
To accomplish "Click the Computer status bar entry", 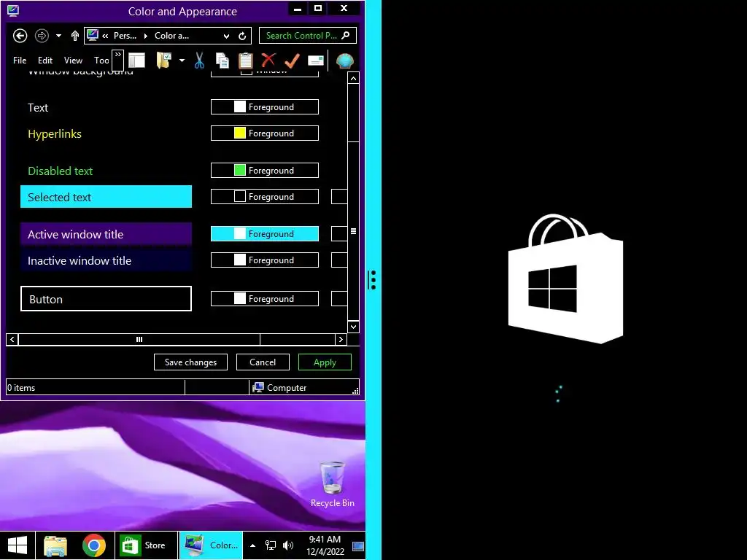I will tap(279, 387).
